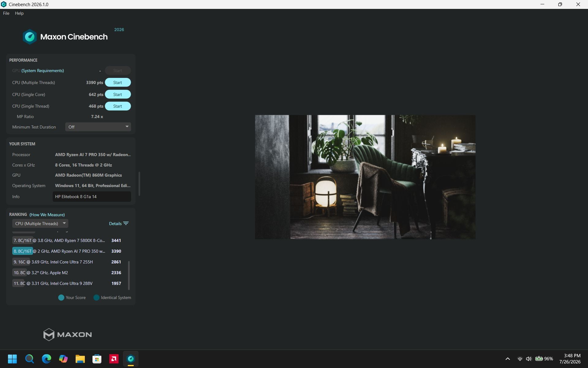The image size is (588, 368).
Task: Open Windows Search from the taskbar
Action: pos(29,359)
